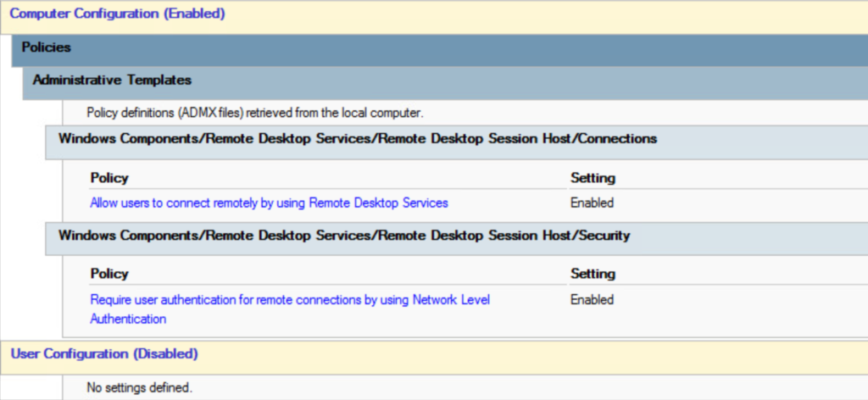Click the '(Disabled)' status beside User Configuration
Screen dimensions: 868x400
click(x=166, y=353)
